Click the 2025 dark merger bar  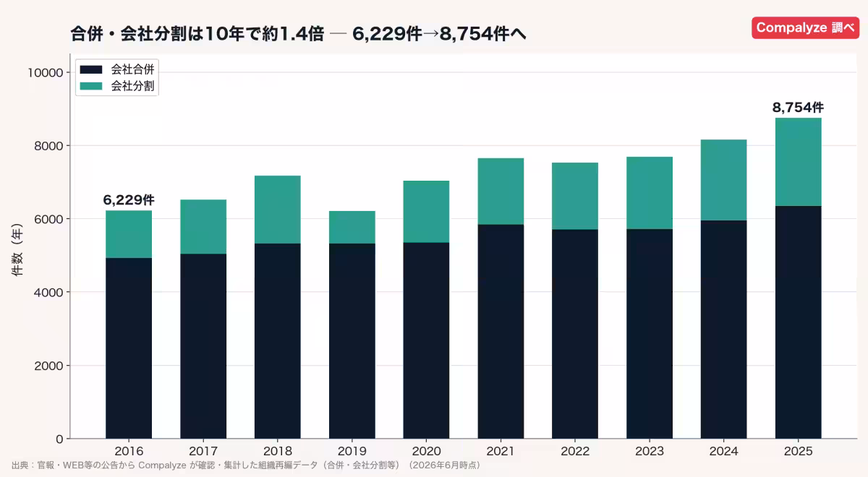(x=798, y=322)
